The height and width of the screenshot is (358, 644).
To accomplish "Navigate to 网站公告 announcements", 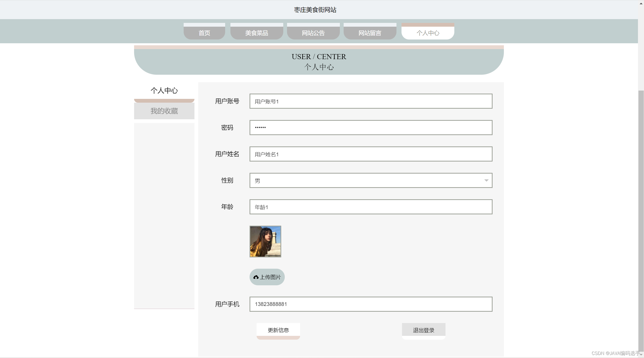I will (x=313, y=33).
